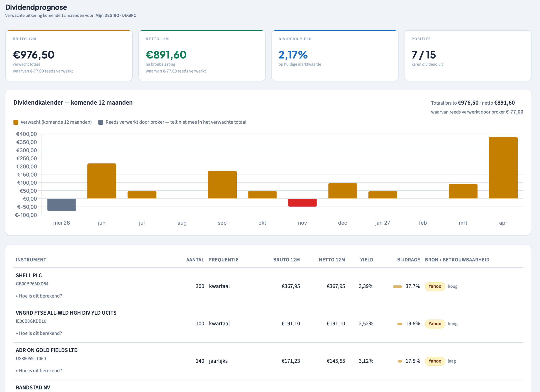This screenshot has height=392, width=540.
Task: Click the BRUTO 12M table column header
Action: pyautogui.click(x=286, y=260)
